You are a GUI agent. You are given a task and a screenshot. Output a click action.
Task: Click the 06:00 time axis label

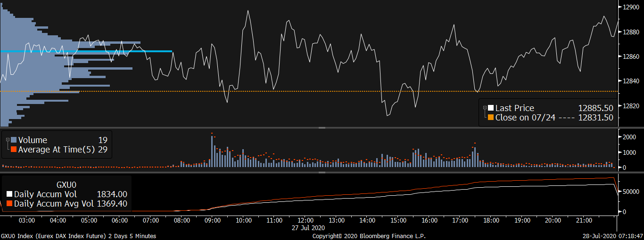pos(120,220)
